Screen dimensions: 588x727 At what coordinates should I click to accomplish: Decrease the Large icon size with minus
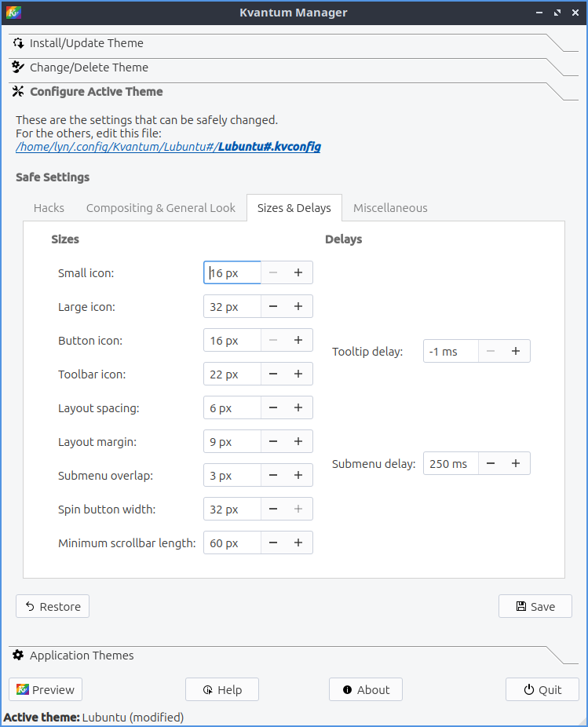(x=273, y=306)
